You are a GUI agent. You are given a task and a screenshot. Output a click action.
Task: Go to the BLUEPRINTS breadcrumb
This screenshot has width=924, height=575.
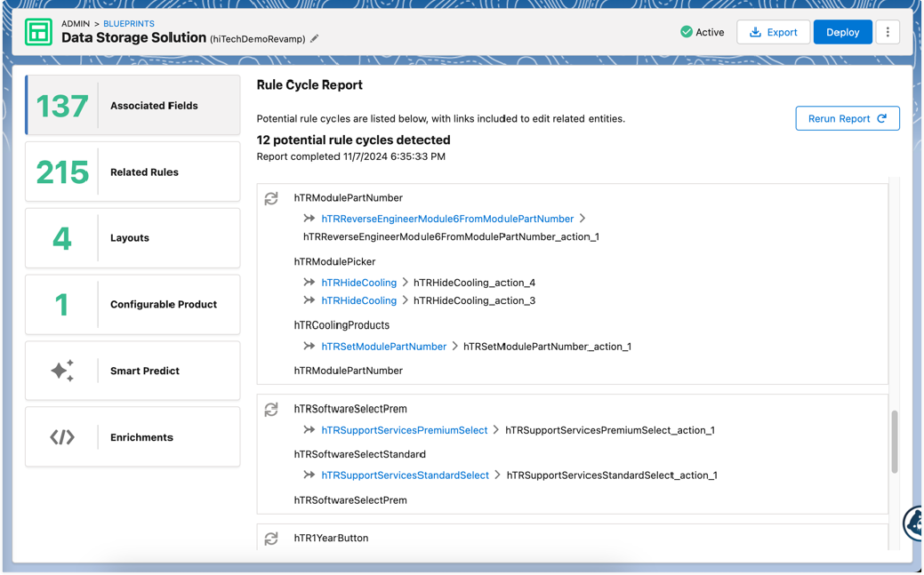pyautogui.click(x=128, y=24)
